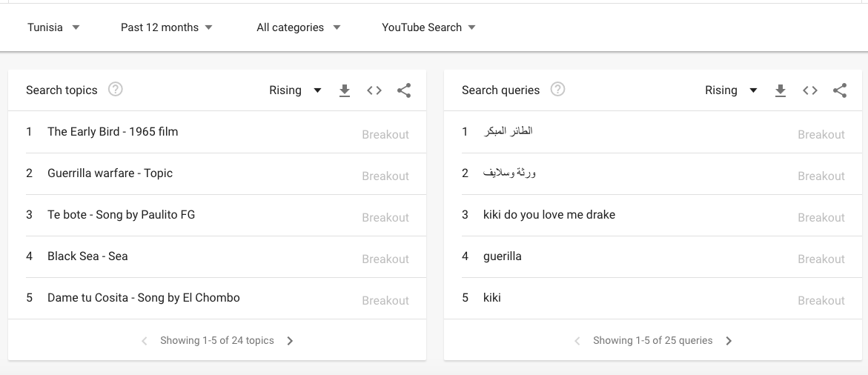The height and width of the screenshot is (375, 868).
Task: Open help icon beside Search topics
Action: pos(115,89)
